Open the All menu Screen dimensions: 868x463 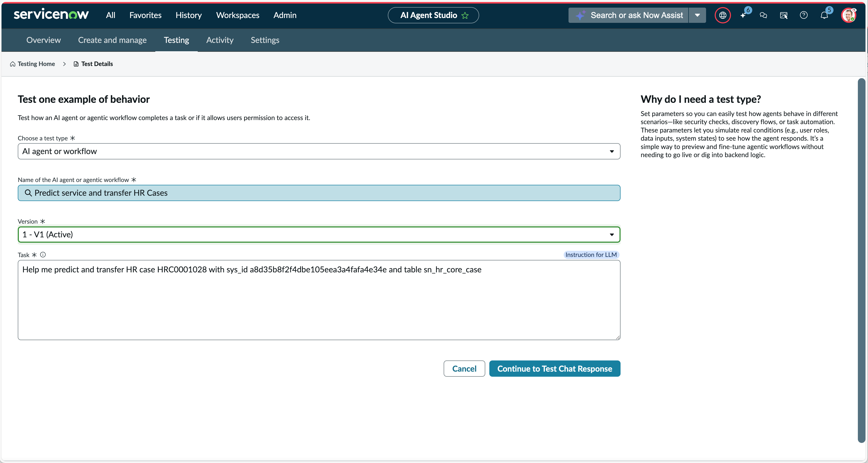click(110, 15)
